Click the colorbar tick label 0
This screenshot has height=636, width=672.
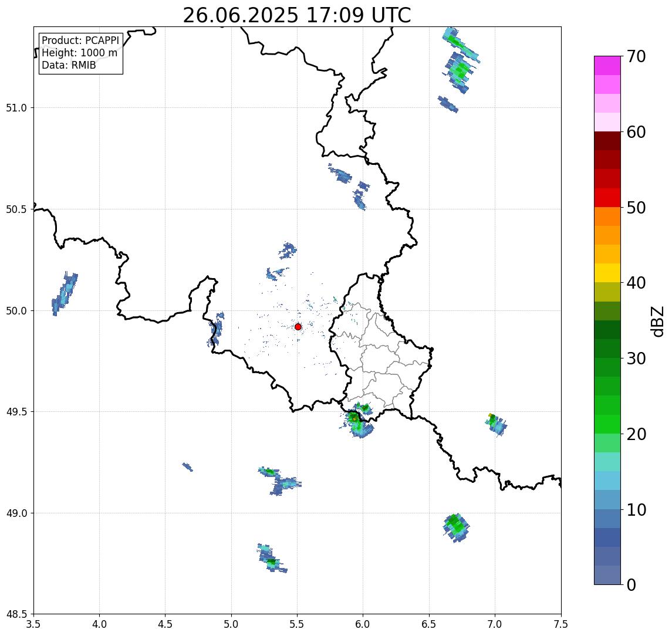coord(632,584)
